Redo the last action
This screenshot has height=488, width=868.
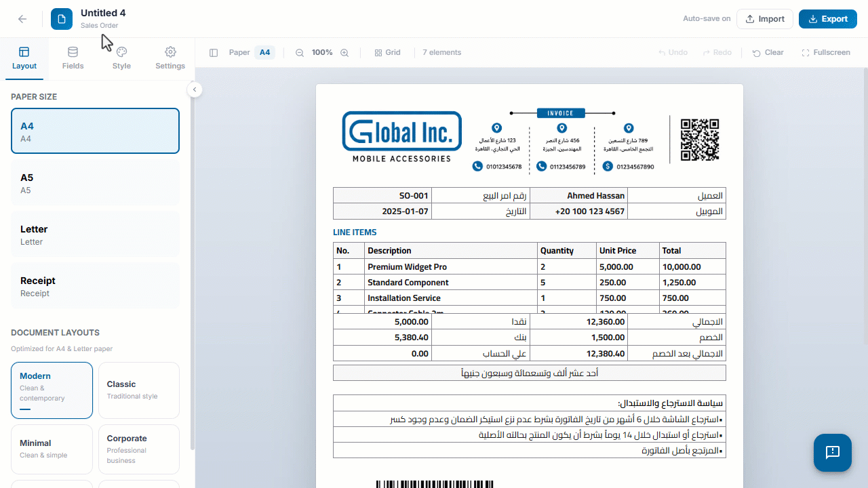tap(717, 53)
